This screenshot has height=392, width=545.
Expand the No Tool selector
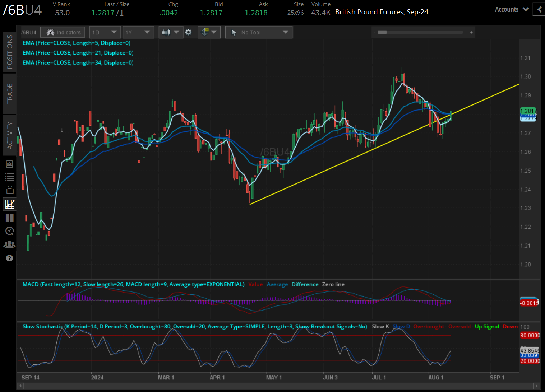pos(258,32)
